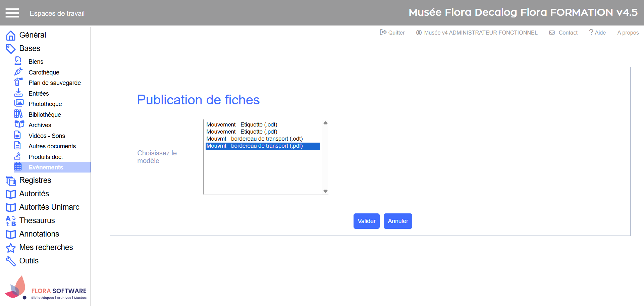Click the Mes recherches star icon

click(x=11, y=248)
